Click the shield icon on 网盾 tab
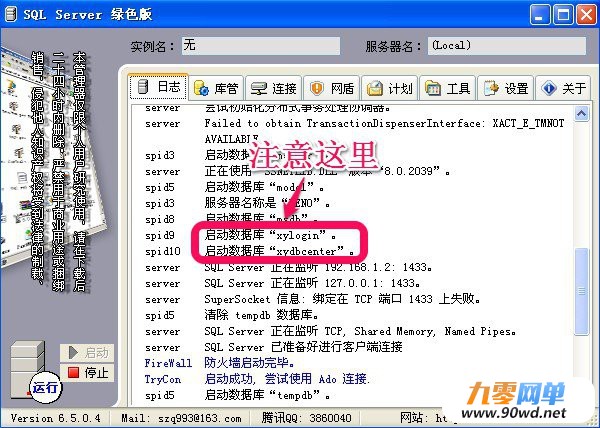This screenshot has height=428, width=600. [x=317, y=88]
